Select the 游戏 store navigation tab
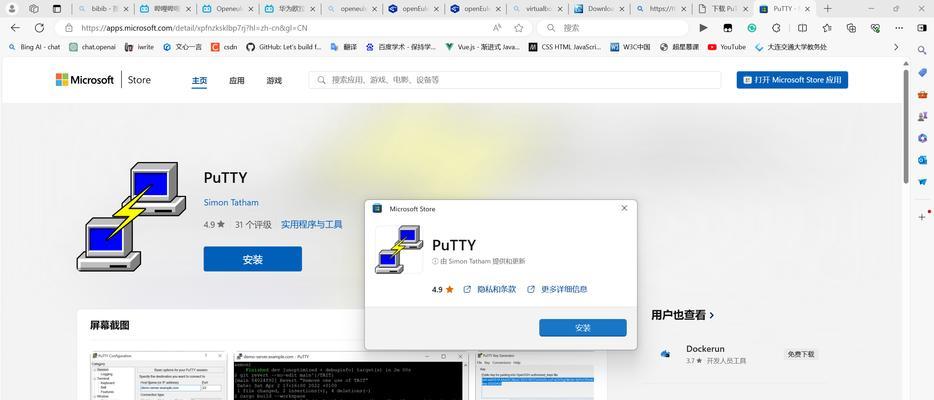The width and height of the screenshot is (934, 400). click(x=274, y=80)
